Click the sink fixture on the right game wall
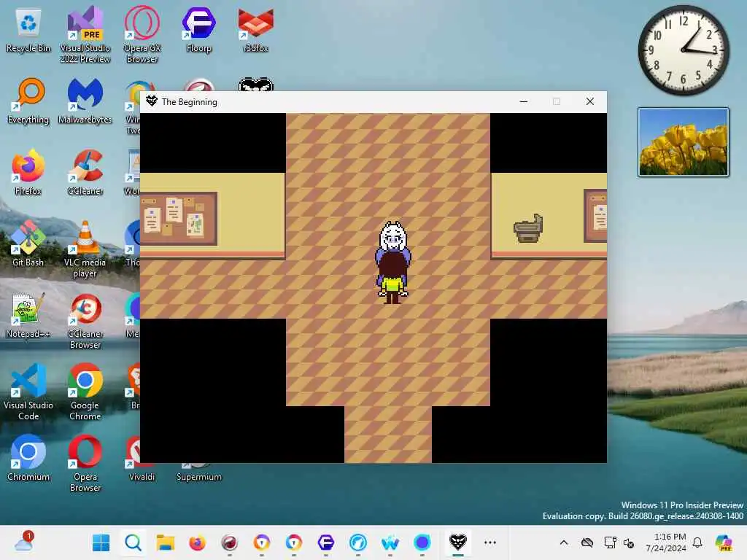Screen dimensions: 747x560 [528, 228]
